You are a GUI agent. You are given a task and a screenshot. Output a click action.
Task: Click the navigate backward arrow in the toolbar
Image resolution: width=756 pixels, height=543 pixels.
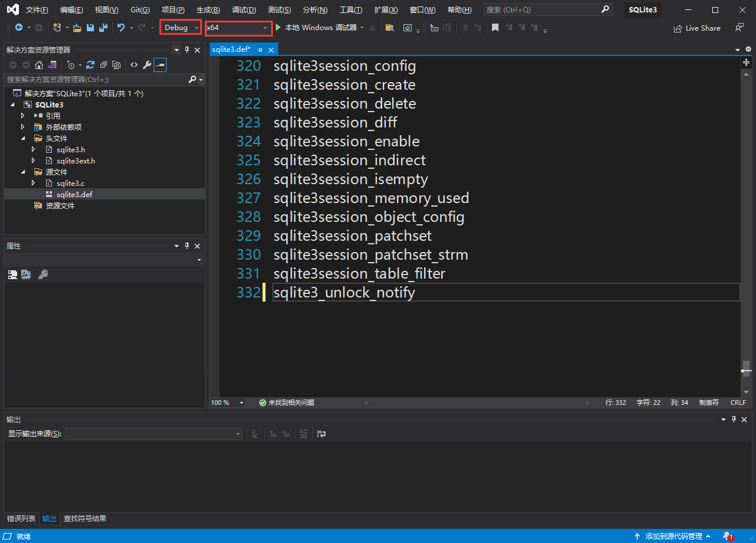point(19,28)
